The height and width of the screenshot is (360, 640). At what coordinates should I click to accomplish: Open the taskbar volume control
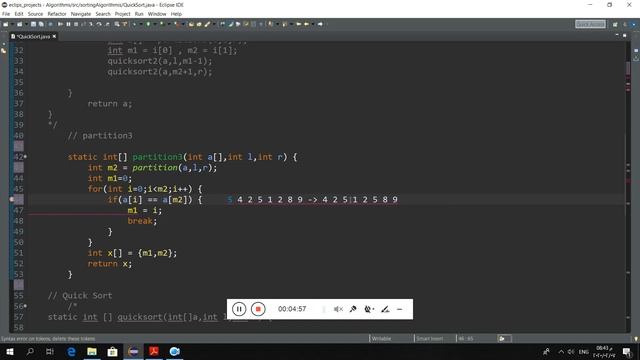[x=571, y=351]
